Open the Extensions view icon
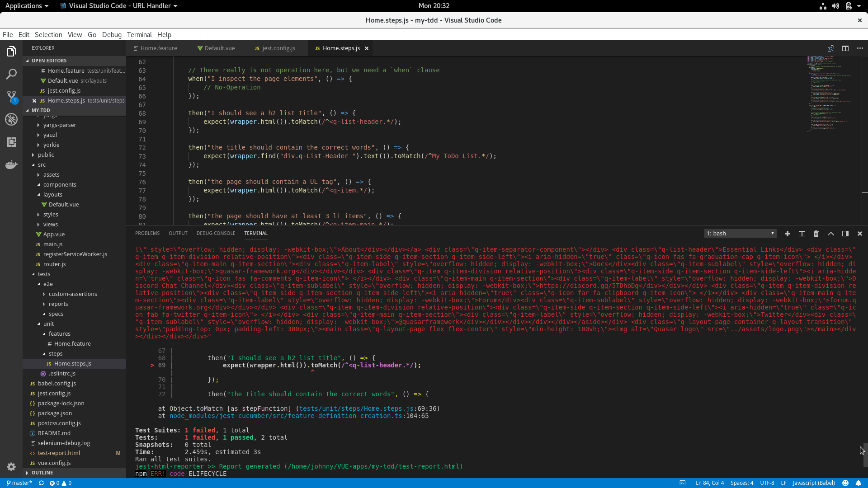 [x=11, y=142]
